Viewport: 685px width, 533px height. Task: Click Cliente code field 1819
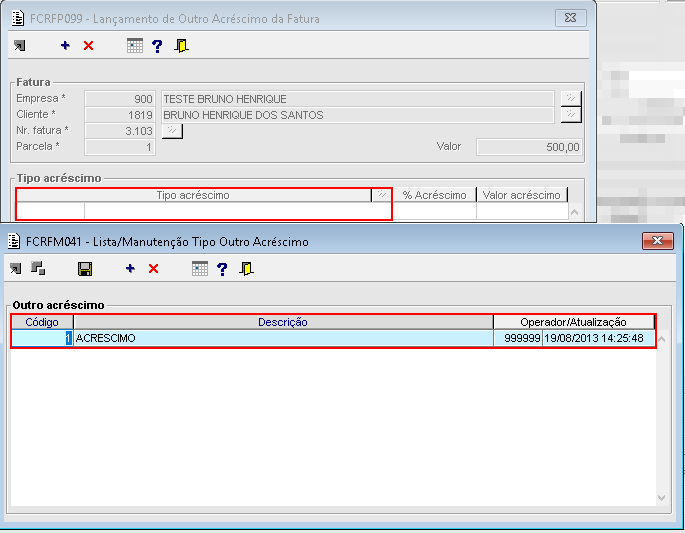[x=120, y=115]
